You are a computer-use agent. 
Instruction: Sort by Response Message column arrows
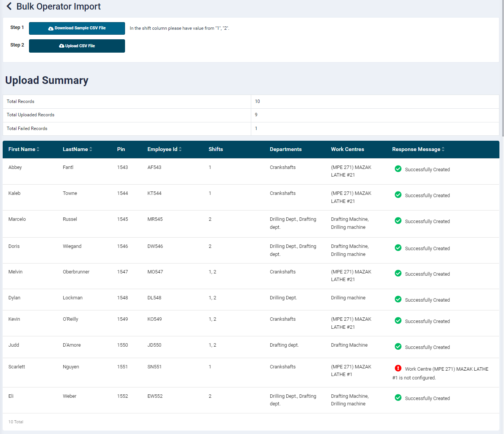[x=443, y=149]
